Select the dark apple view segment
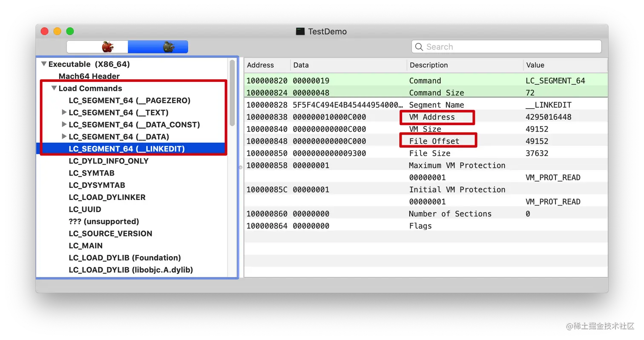This screenshot has width=644, height=340. [158, 47]
